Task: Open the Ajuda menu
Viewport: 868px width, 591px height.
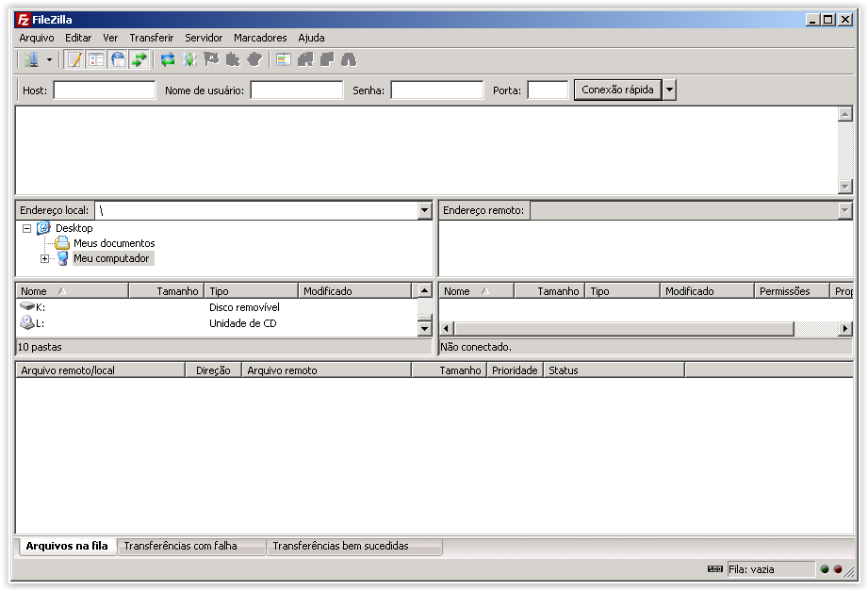Action: coord(311,38)
